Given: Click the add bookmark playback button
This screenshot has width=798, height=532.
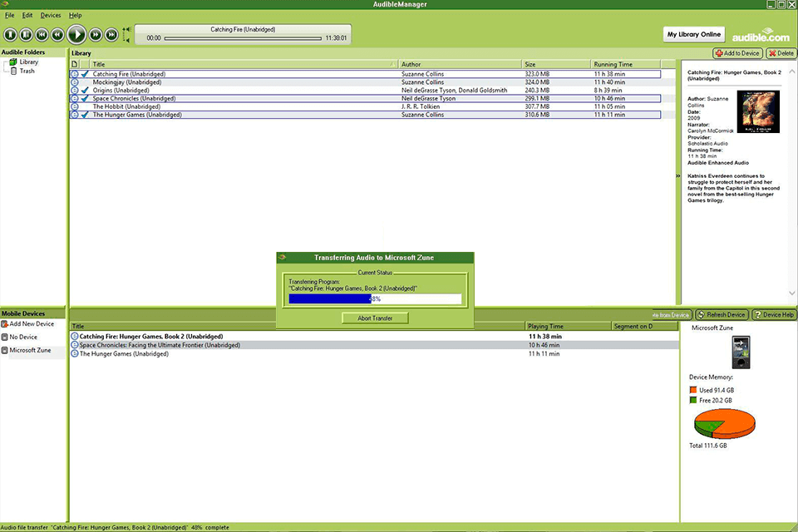Looking at the screenshot, I should coord(10,35).
